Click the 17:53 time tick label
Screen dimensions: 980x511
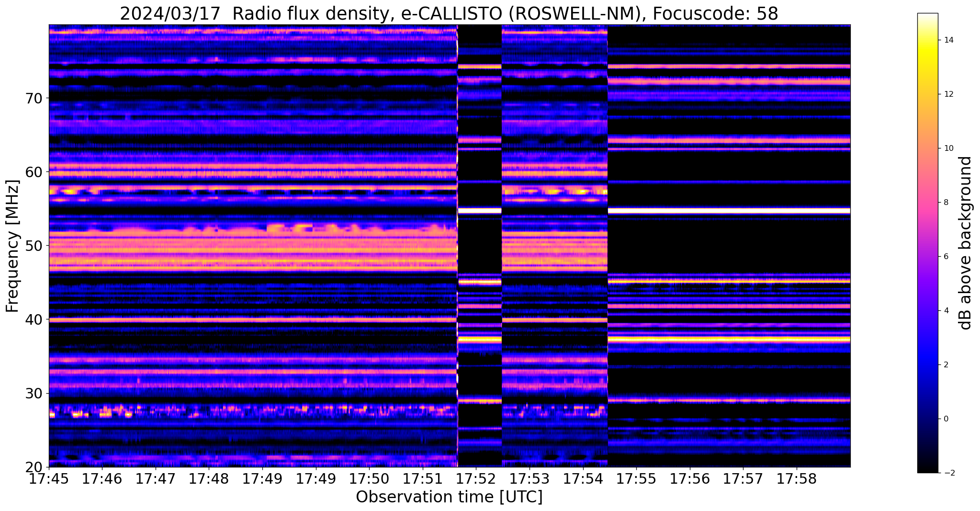(529, 479)
